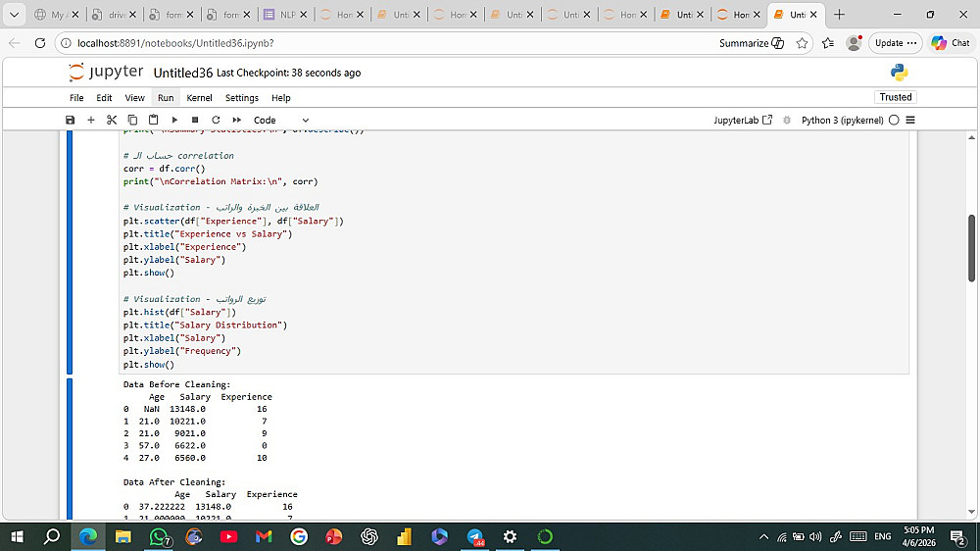980x551 pixels.
Task: Click the Jupyter logo
Action: [x=106, y=72]
